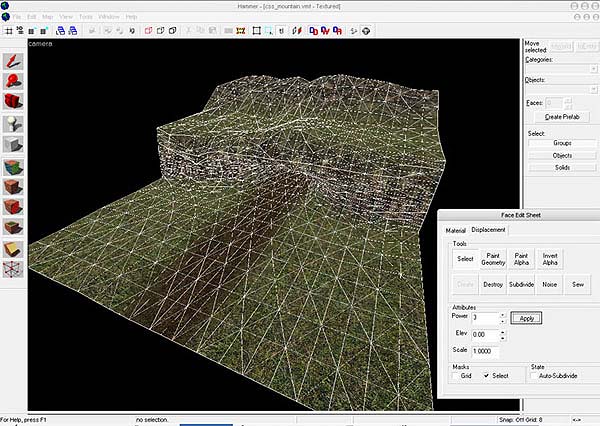This screenshot has height=426, width=600.
Task: Select the Paint Geometry displacement tool
Action: (x=493, y=260)
